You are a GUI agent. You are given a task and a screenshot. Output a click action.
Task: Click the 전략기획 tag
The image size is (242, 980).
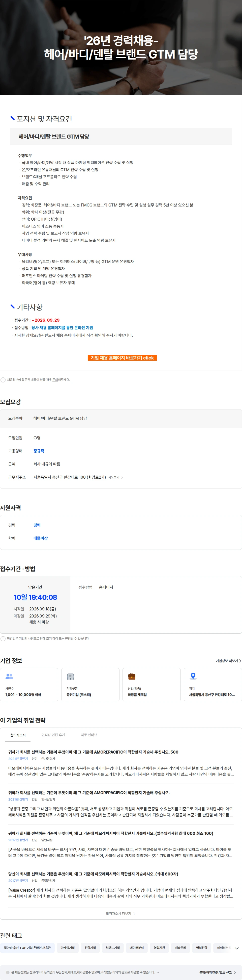[x=90, y=948]
